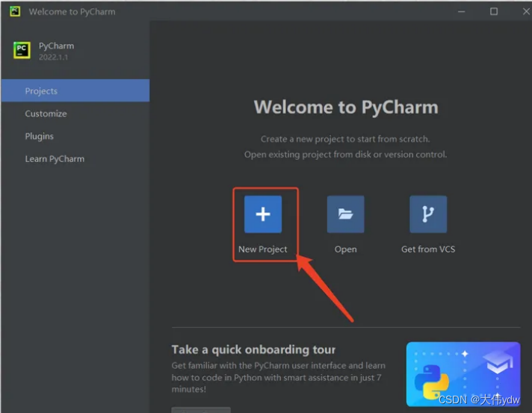
Task: Open the Learn PyCharm section
Action: click(75, 158)
